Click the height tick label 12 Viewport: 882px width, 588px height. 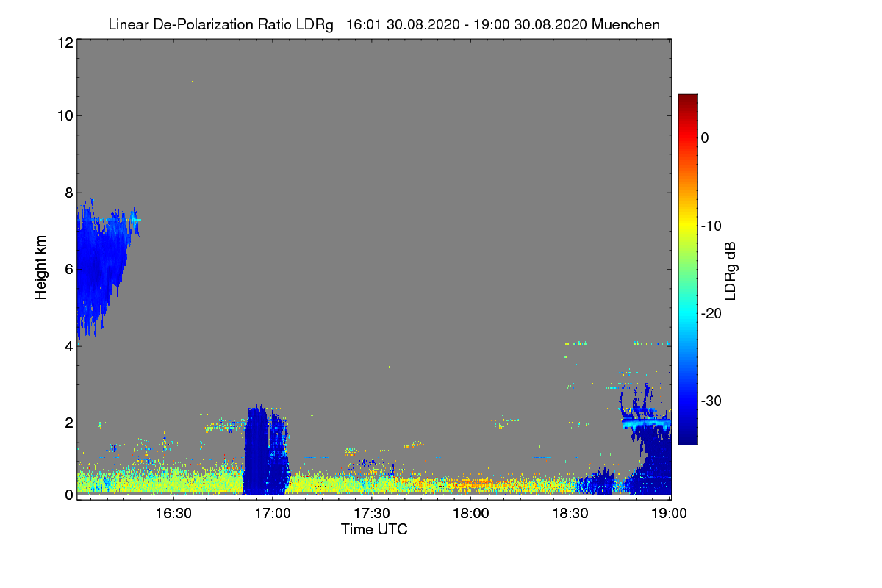64,43
